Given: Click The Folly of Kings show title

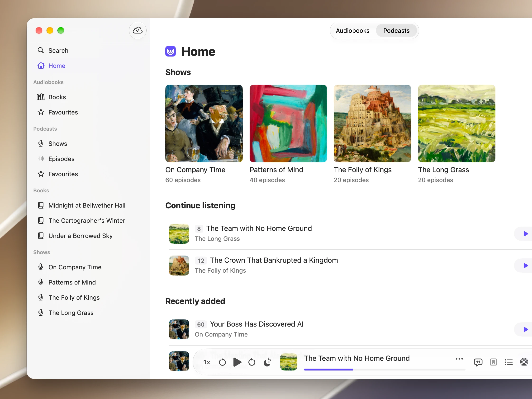Looking at the screenshot, I should (x=363, y=170).
